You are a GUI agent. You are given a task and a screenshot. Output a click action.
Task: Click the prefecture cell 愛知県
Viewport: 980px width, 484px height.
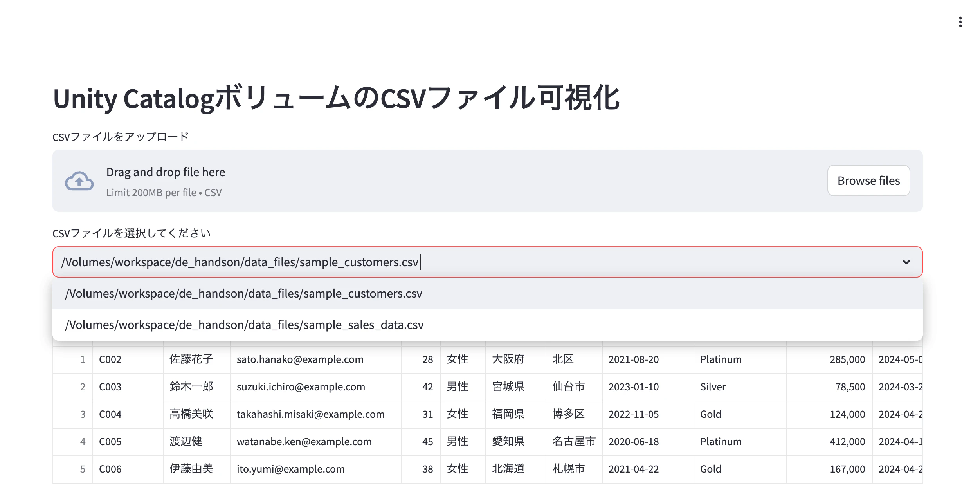pos(516,442)
